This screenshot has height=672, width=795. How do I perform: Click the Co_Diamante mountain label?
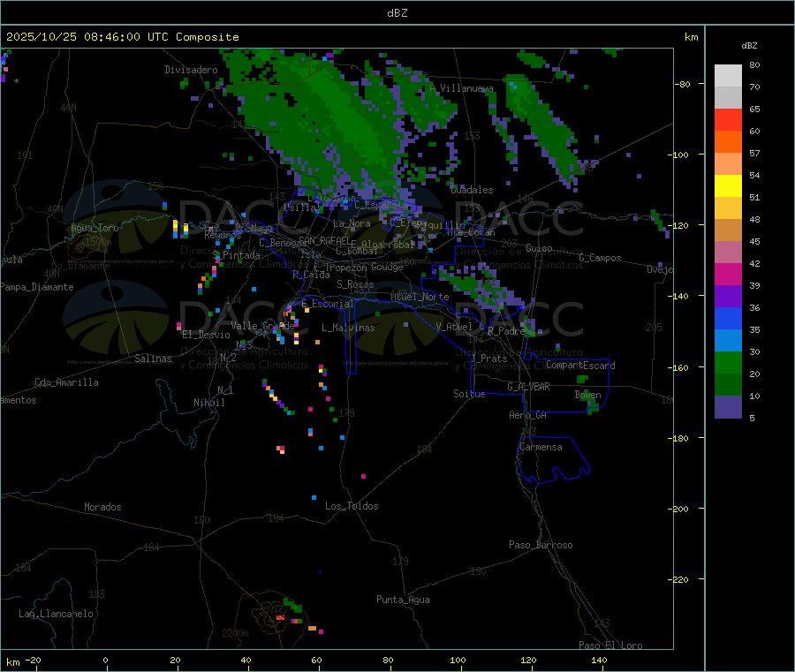click(x=80, y=266)
